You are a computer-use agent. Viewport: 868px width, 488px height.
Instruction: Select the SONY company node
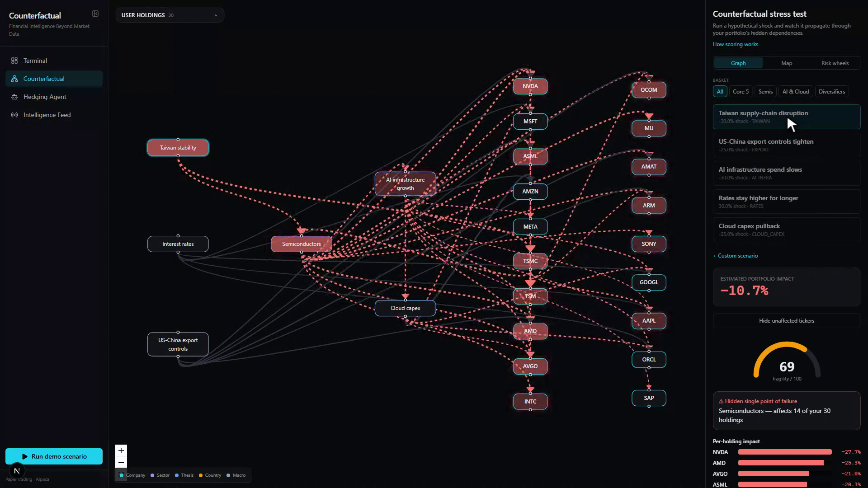click(x=649, y=244)
